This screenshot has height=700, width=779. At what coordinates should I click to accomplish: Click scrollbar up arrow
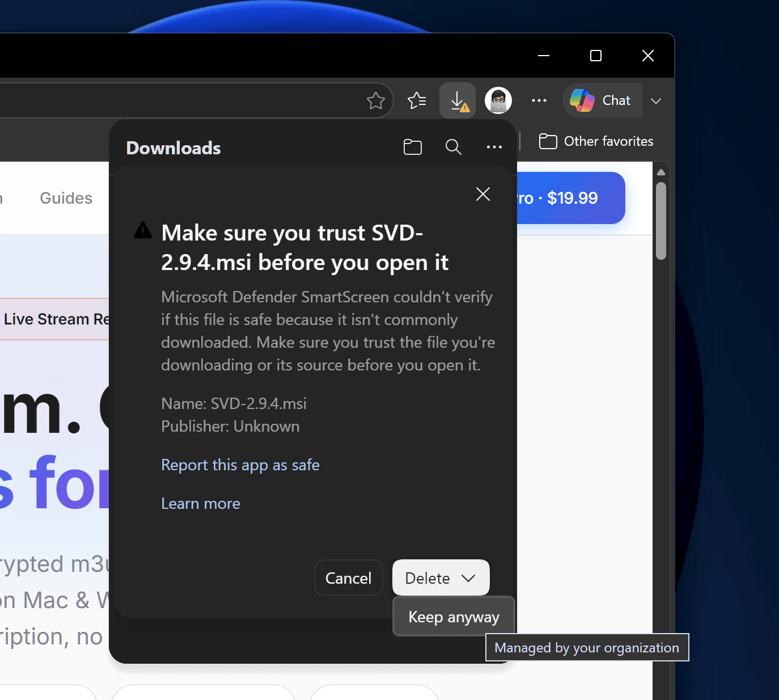[x=661, y=172]
